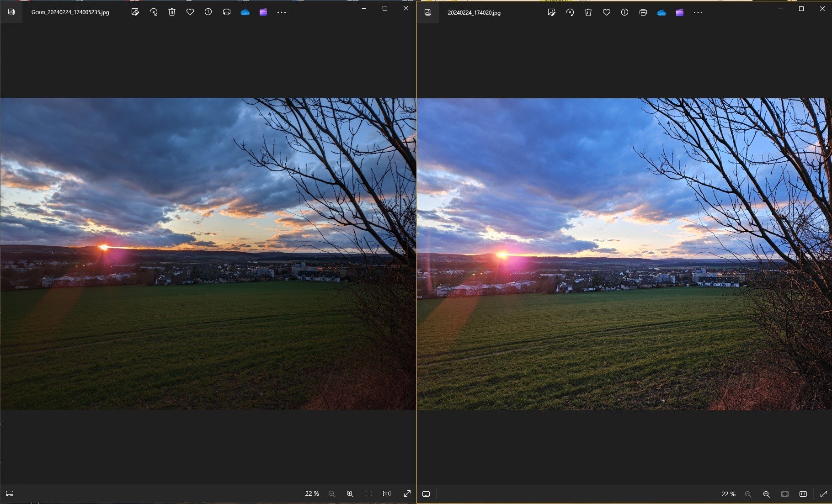Open Clipchamp video icon in Gcam window
832x504 pixels.
[263, 12]
